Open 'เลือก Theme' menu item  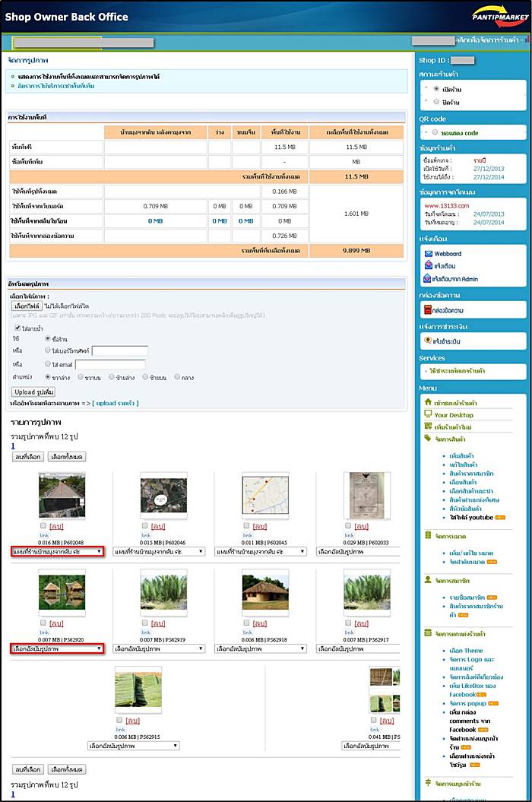pos(466,651)
